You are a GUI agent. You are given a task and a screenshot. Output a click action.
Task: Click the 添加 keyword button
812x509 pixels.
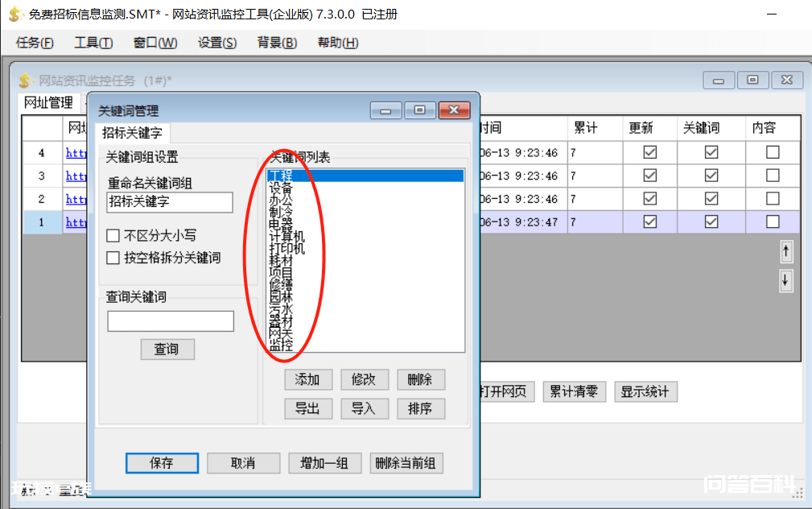pyautogui.click(x=307, y=379)
